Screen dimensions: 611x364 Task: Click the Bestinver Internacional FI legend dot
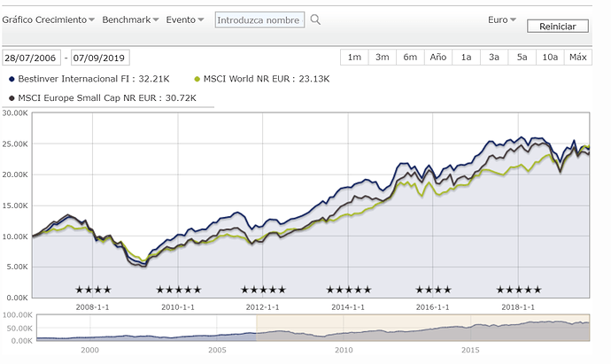point(12,78)
